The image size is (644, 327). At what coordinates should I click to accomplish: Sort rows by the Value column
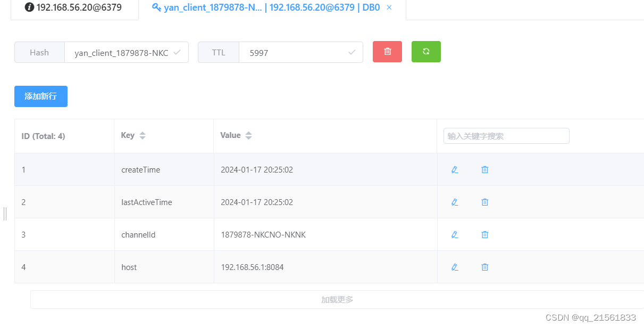coord(249,135)
